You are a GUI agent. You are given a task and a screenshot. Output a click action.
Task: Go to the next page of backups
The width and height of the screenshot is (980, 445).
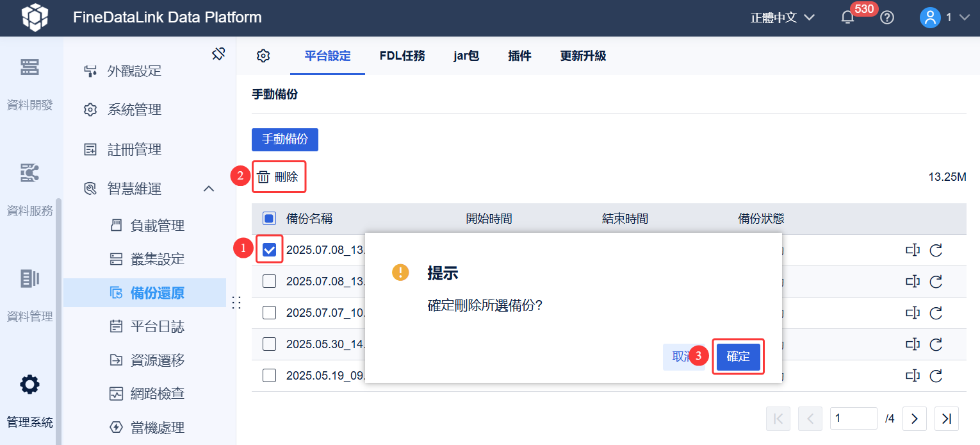(x=915, y=419)
